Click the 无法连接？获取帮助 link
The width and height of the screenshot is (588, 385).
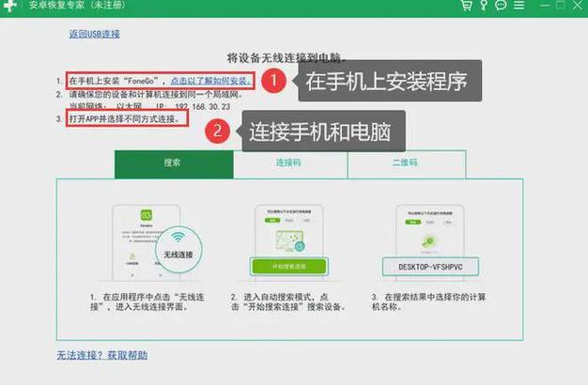click(102, 355)
